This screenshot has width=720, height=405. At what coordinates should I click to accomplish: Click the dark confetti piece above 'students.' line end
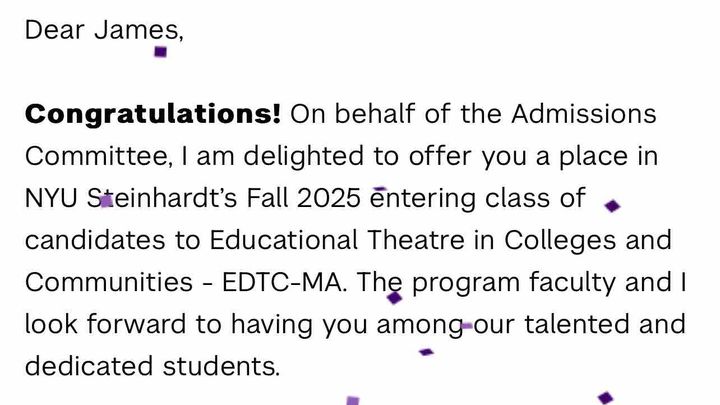click(x=426, y=352)
